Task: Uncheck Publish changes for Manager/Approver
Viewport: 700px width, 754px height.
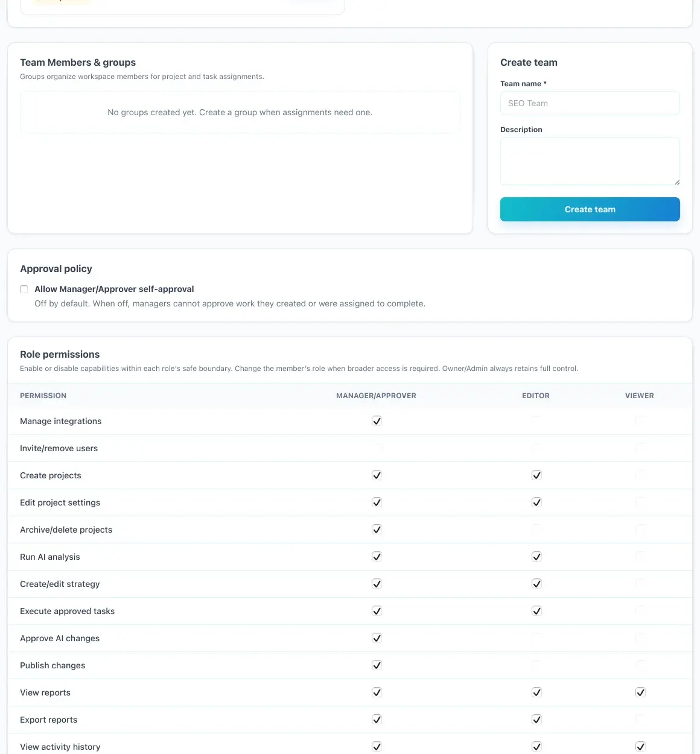Action: (x=377, y=665)
